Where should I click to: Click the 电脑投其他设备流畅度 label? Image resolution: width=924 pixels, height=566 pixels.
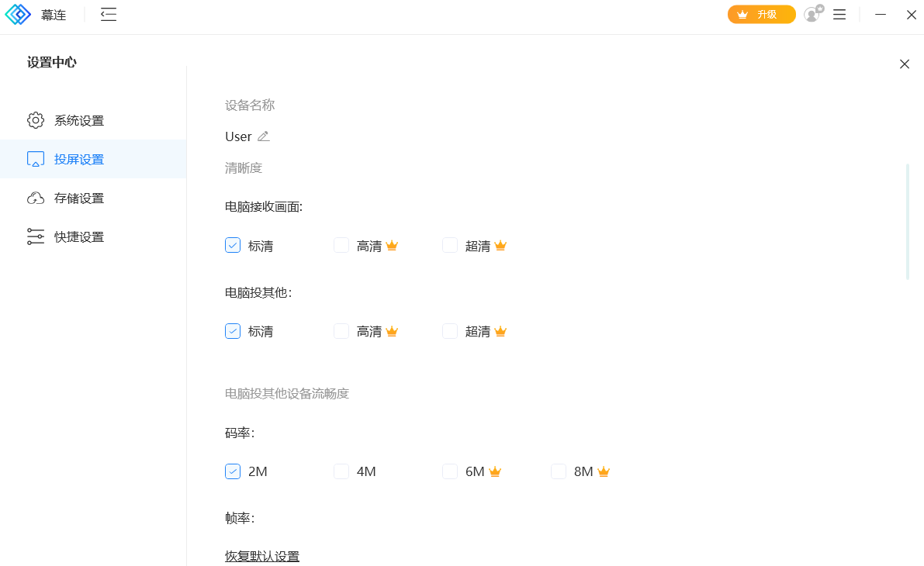point(287,393)
